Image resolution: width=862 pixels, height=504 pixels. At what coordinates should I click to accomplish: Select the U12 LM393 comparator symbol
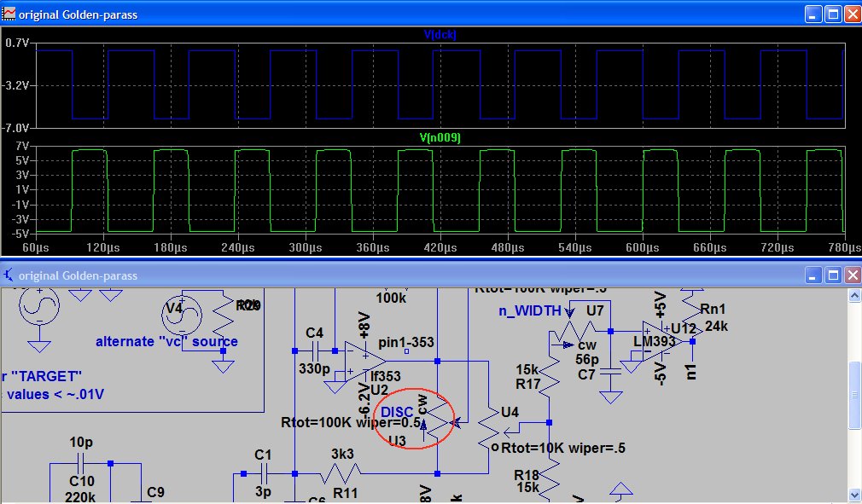click(x=662, y=341)
